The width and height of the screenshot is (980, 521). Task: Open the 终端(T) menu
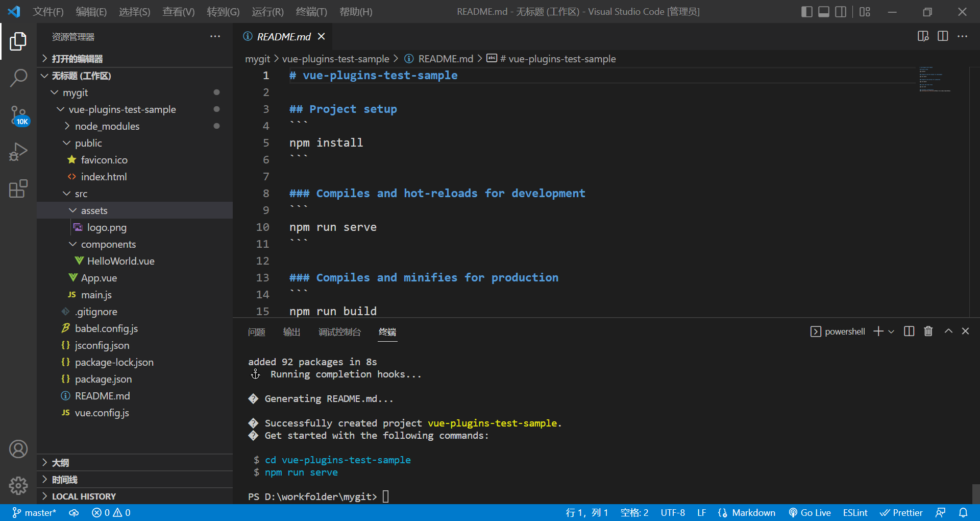pyautogui.click(x=311, y=11)
